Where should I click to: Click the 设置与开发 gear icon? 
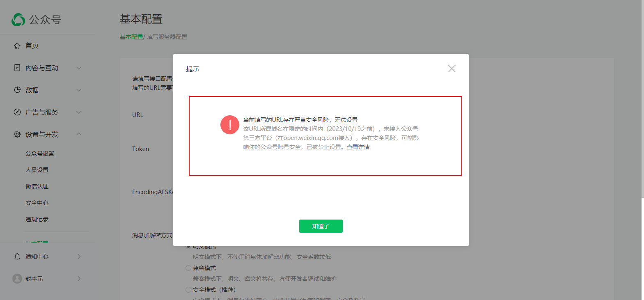click(17, 134)
